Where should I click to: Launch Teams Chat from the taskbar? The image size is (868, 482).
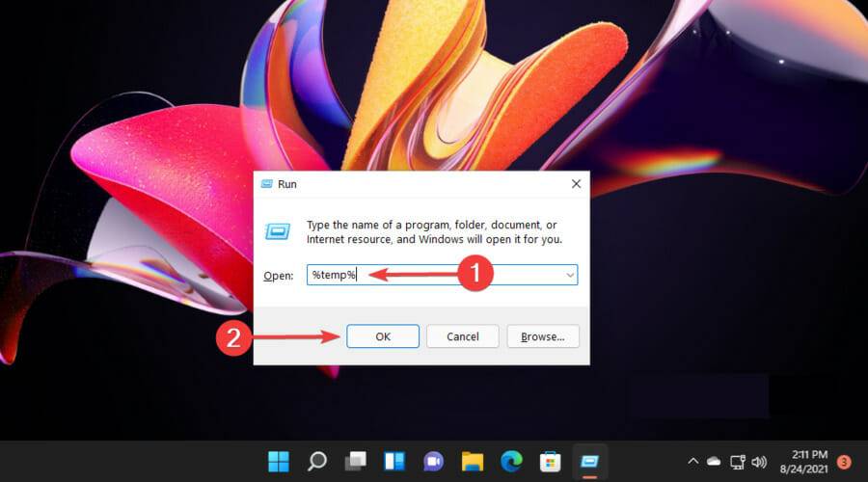pyautogui.click(x=433, y=462)
